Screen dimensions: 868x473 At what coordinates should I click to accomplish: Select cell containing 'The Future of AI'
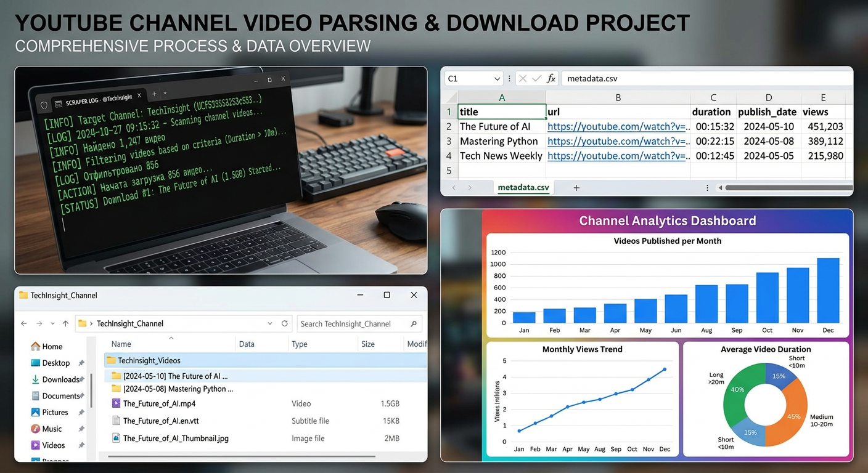coord(502,126)
